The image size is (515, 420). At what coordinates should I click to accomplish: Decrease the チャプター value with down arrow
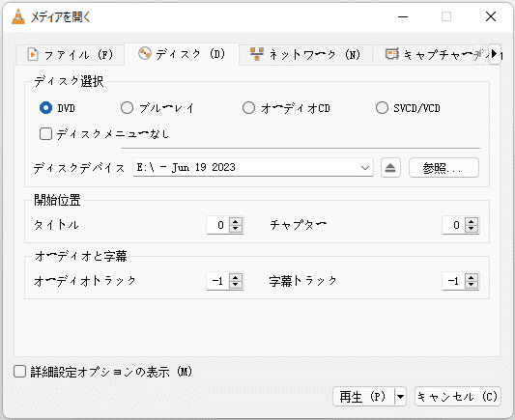[472, 229]
